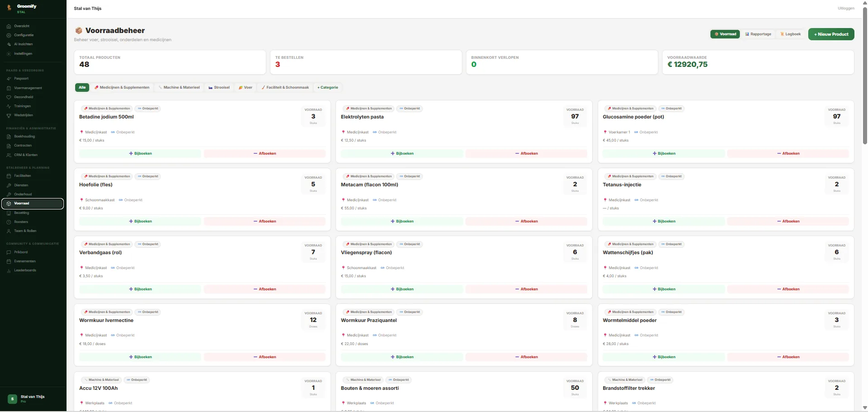Bijboeken for Metacam flacon 100ml
The height and width of the screenshot is (412, 868).
coord(402,221)
